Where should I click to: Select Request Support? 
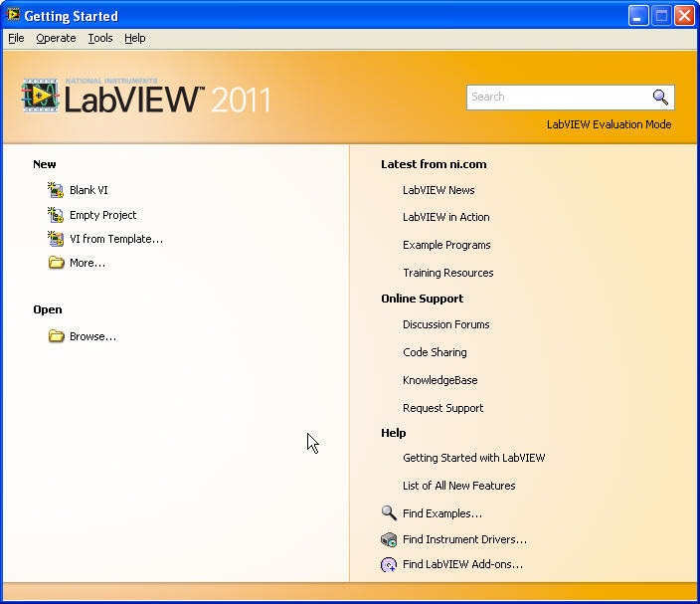pyautogui.click(x=442, y=408)
